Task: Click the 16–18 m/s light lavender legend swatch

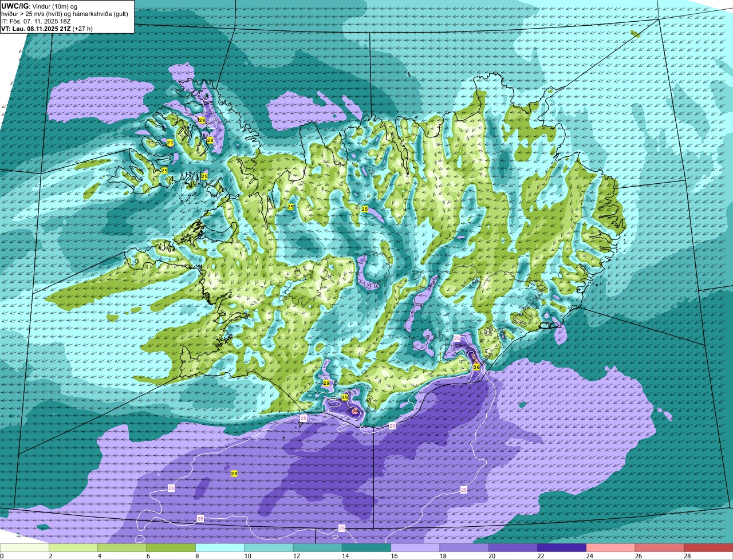Action: [x=415, y=548]
